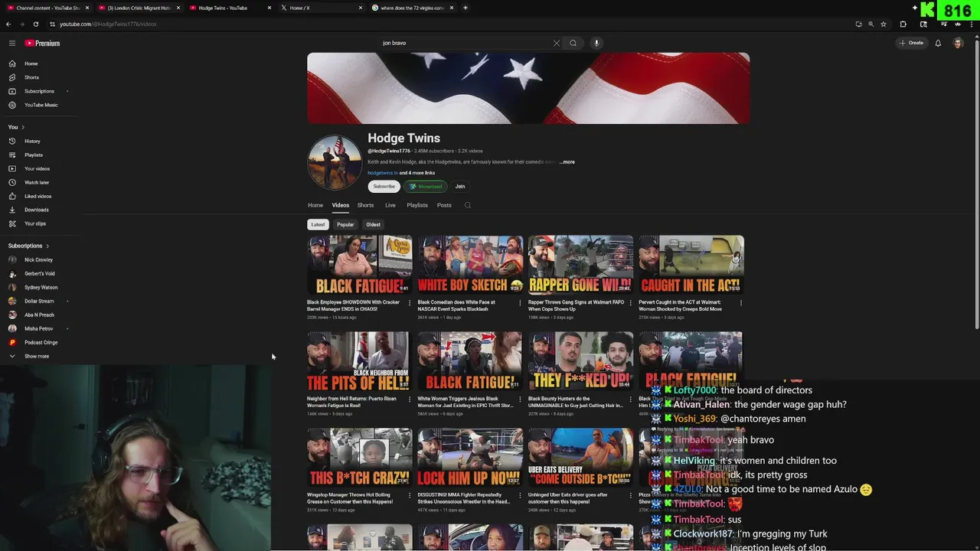
Task: Click the YouTube Premium logo
Action: 42,44
